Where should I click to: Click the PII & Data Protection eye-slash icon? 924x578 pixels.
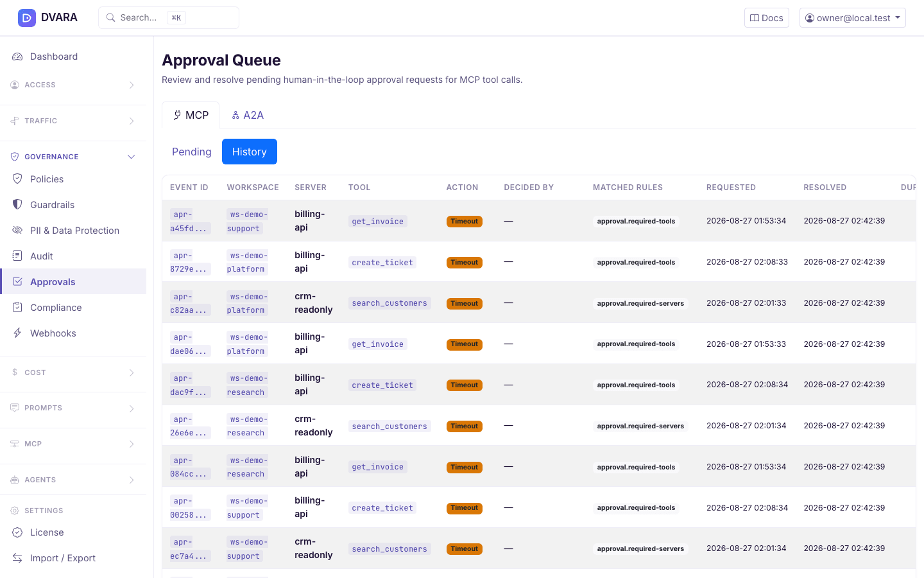coord(17,231)
